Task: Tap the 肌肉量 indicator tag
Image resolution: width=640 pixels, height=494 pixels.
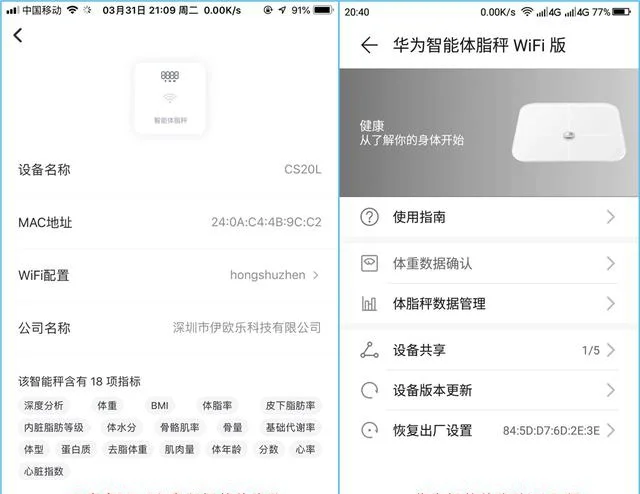Action: tap(179, 449)
